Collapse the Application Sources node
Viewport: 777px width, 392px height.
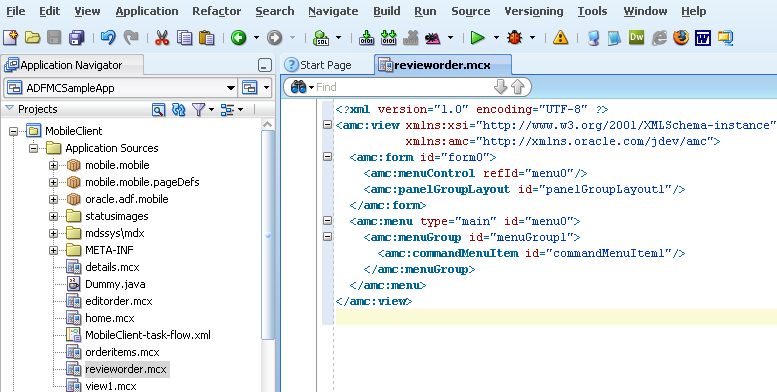click(34, 148)
